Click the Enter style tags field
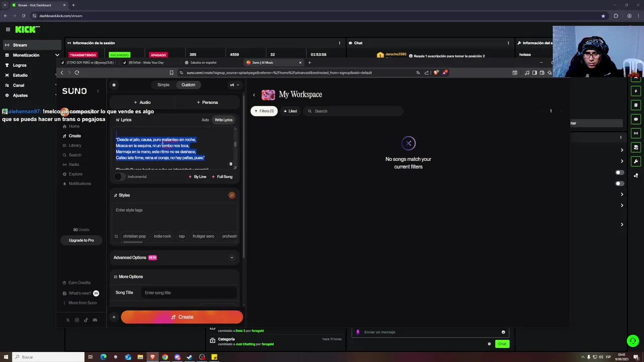 174,216
